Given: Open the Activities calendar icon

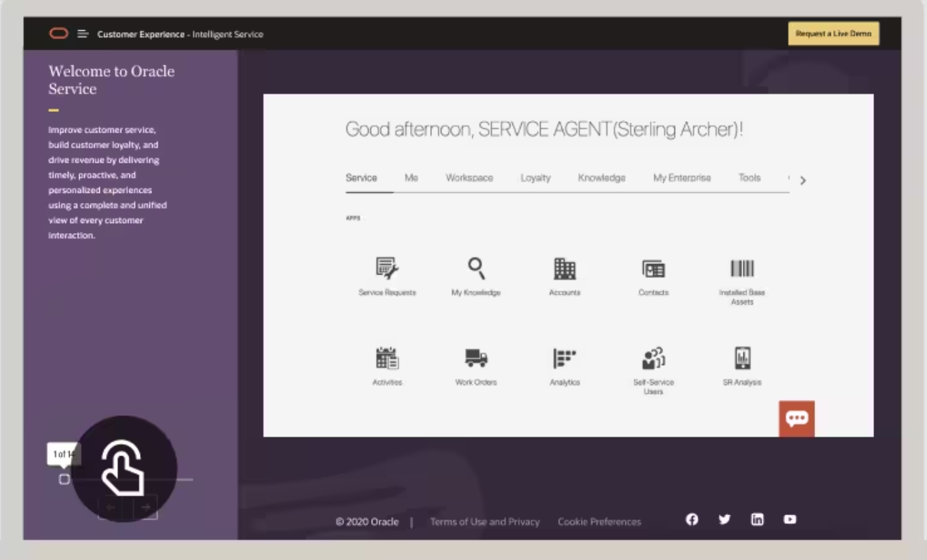Looking at the screenshot, I should coord(387,358).
